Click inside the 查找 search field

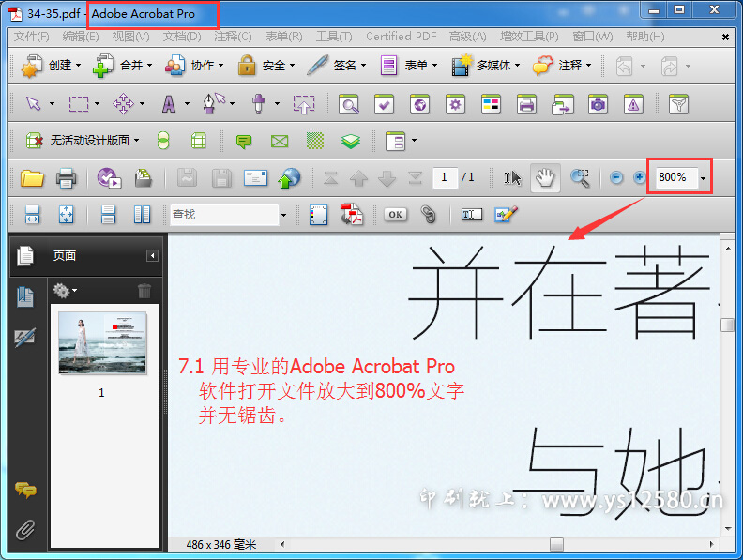223,215
